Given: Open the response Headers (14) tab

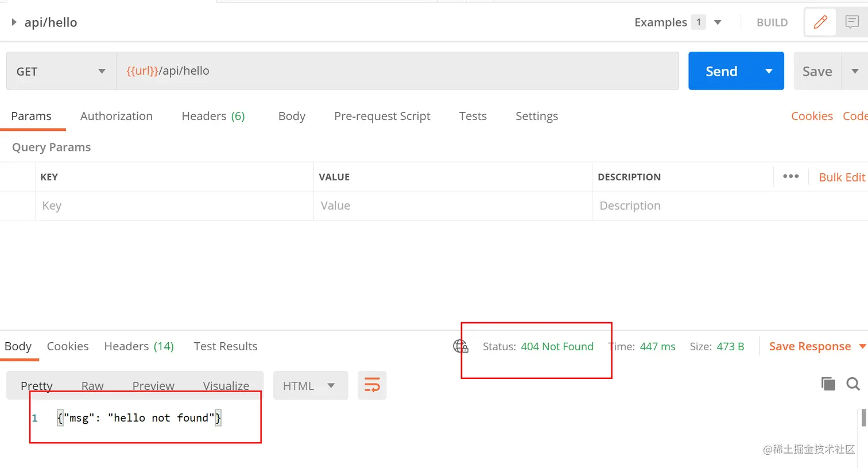Looking at the screenshot, I should click(139, 346).
